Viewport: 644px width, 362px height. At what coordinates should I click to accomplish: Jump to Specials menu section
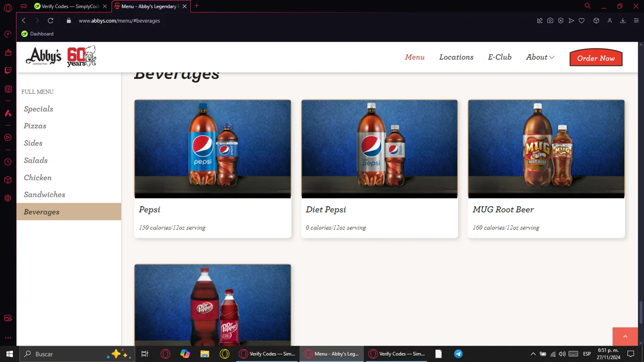(x=39, y=109)
